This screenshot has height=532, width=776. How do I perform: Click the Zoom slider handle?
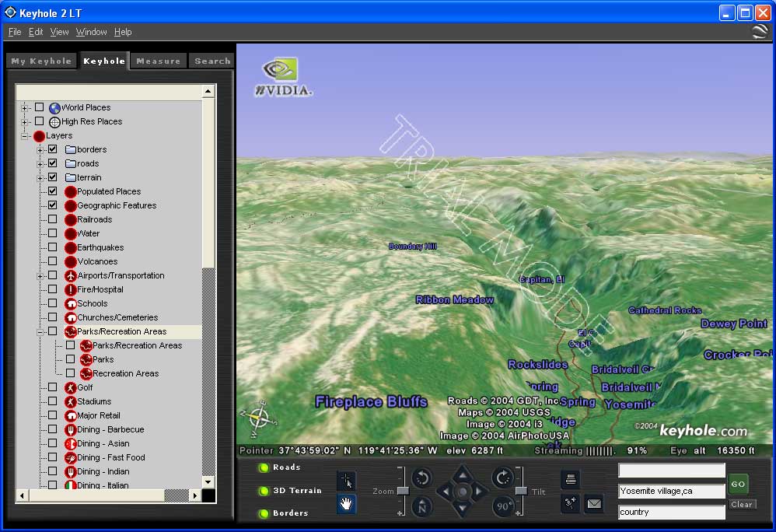pos(403,491)
